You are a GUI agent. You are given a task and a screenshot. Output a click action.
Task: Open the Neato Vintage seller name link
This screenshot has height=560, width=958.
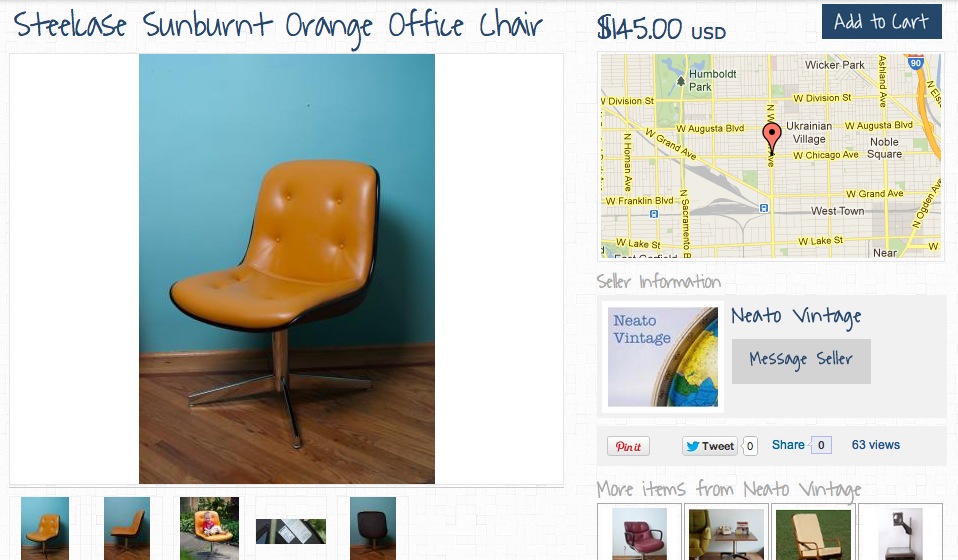[796, 316]
